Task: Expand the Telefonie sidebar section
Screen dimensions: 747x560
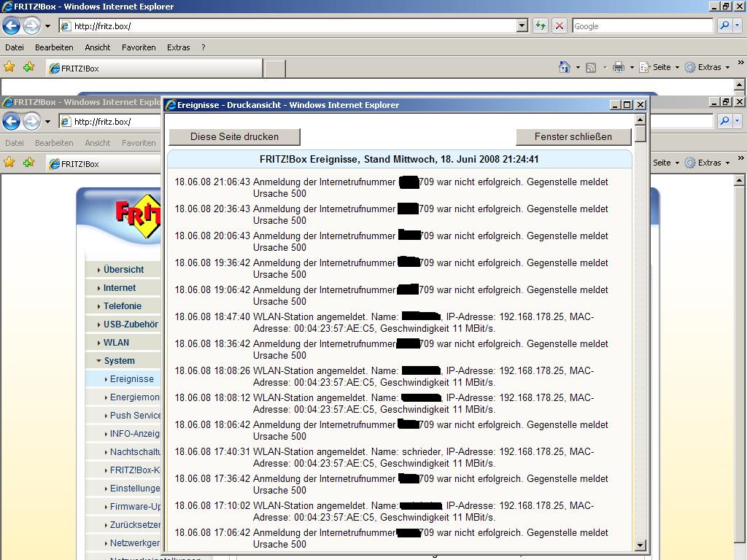Action: pyautogui.click(x=122, y=306)
